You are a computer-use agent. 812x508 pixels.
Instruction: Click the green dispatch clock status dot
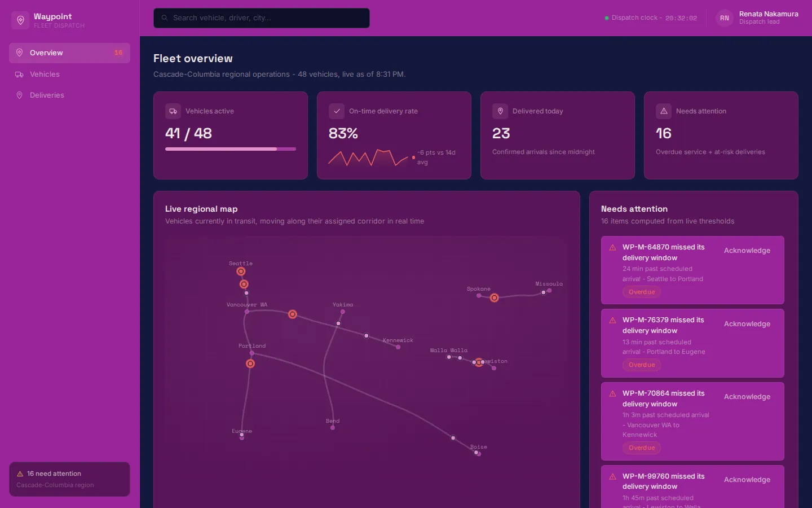(x=607, y=18)
